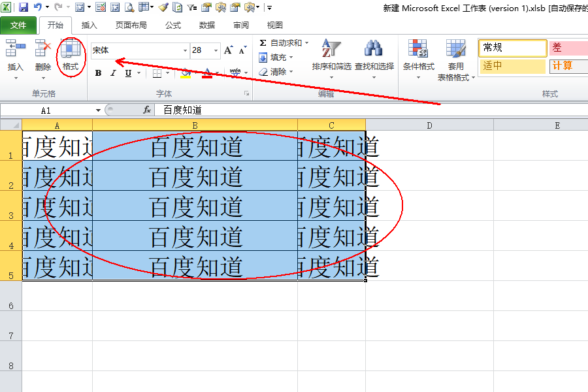The image size is (588, 392).
Task: Open the phonetic guide dropdown arrow
Action: 246,73
